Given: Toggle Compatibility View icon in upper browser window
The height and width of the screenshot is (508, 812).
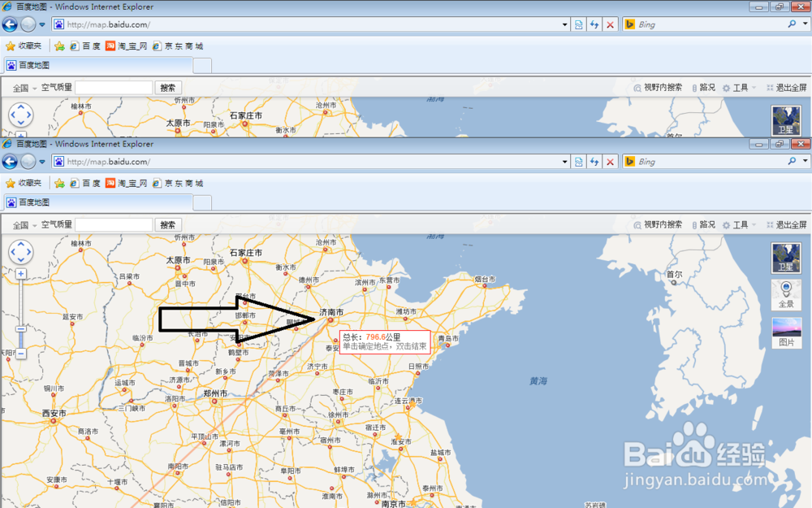Looking at the screenshot, I should [x=578, y=24].
